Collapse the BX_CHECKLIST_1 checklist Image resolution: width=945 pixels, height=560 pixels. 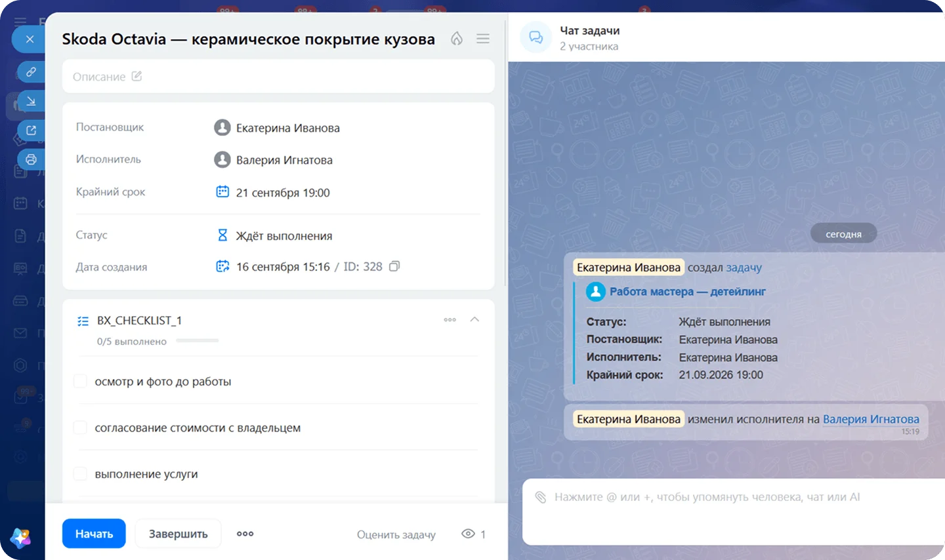(474, 319)
